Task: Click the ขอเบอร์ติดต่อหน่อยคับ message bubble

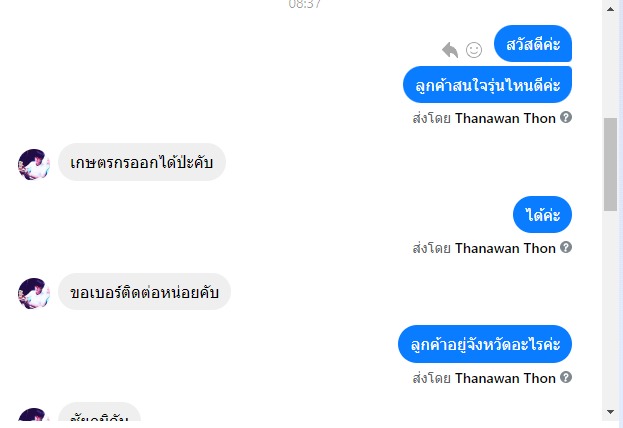Action: [x=145, y=292]
